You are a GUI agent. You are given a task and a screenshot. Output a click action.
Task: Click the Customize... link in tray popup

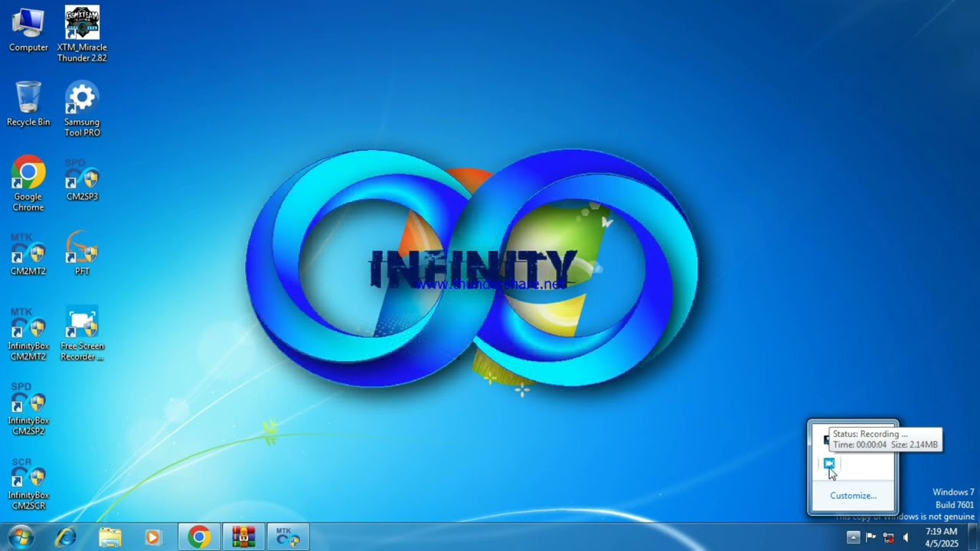853,495
